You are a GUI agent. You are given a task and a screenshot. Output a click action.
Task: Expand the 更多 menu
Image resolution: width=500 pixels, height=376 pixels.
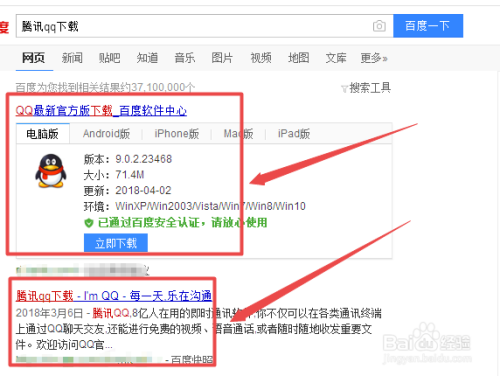[x=374, y=58]
